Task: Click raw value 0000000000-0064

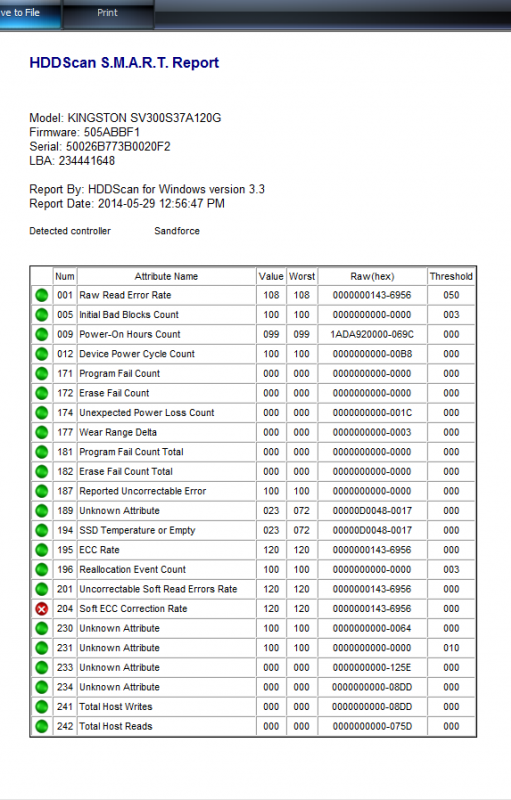Action: 372,628
